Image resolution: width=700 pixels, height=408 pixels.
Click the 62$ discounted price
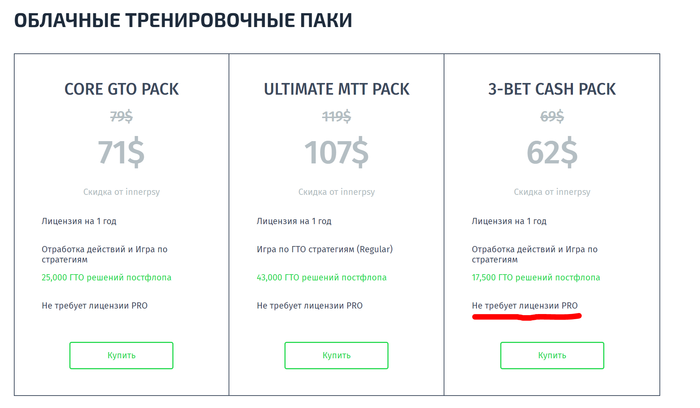[552, 152]
